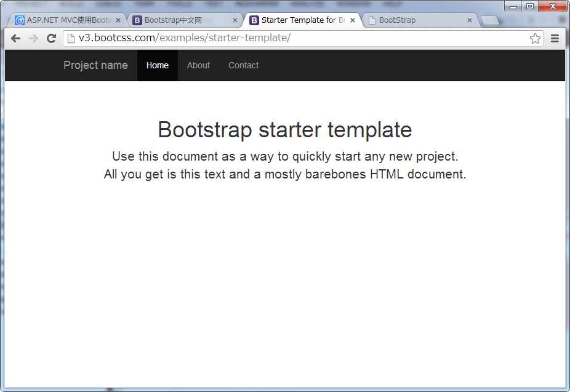The height and width of the screenshot is (392, 570).
Task: Click the page icon in the address bar
Action: (71, 38)
